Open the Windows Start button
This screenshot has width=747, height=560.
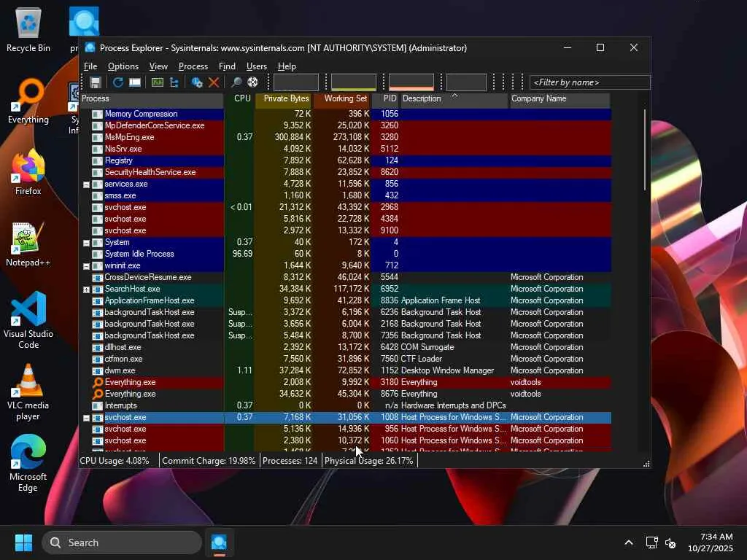[23, 542]
